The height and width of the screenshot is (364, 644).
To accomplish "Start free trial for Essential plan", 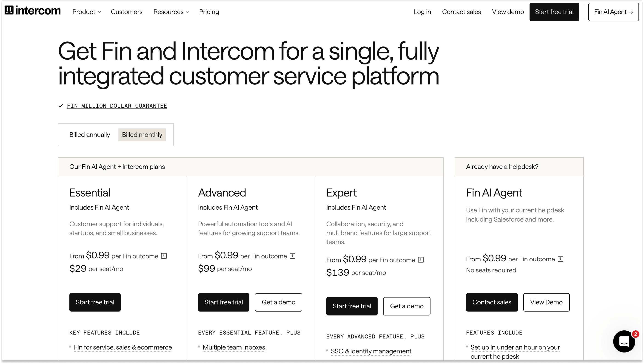I will click(95, 302).
